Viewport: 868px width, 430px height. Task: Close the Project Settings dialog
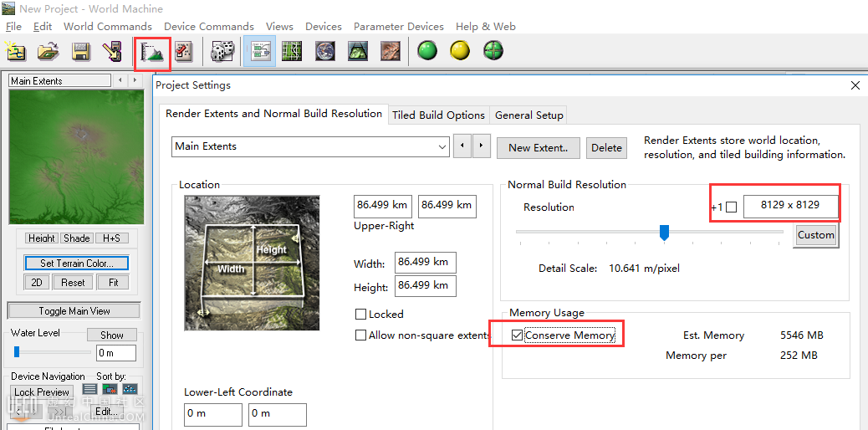point(855,85)
